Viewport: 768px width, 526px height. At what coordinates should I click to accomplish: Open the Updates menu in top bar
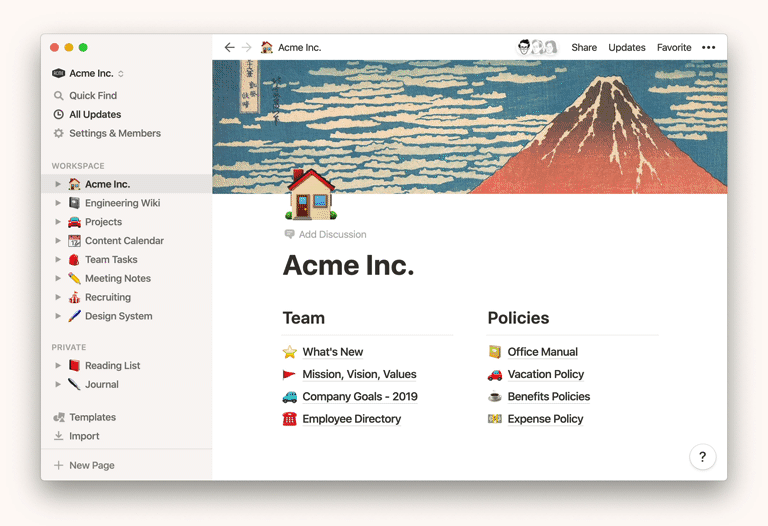(x=627, y=47)
